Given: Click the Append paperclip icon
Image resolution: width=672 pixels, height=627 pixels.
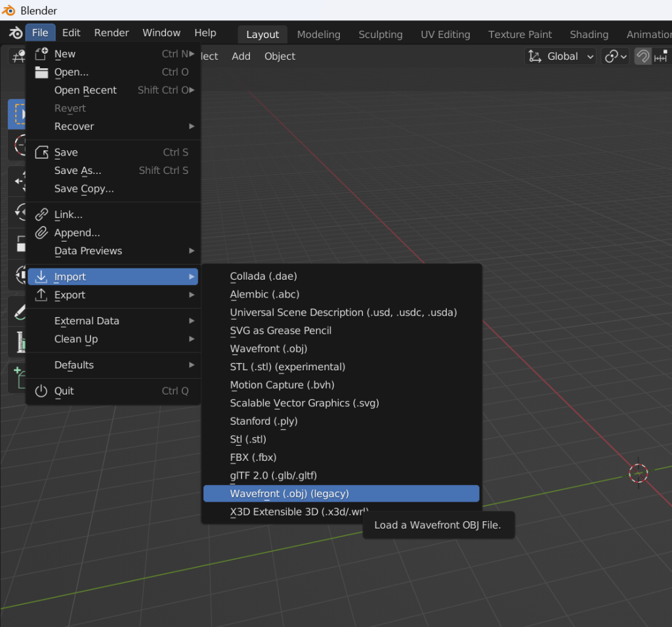Looking at the screenshot, I should (x=41, y=232).
